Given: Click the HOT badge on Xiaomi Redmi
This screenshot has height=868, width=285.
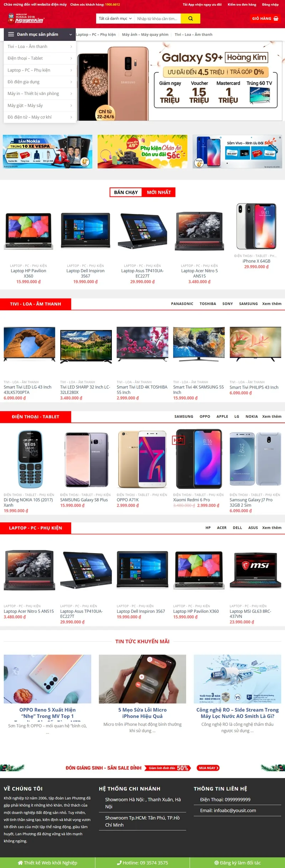Looking at the screenshot, I should click(178, 440).
